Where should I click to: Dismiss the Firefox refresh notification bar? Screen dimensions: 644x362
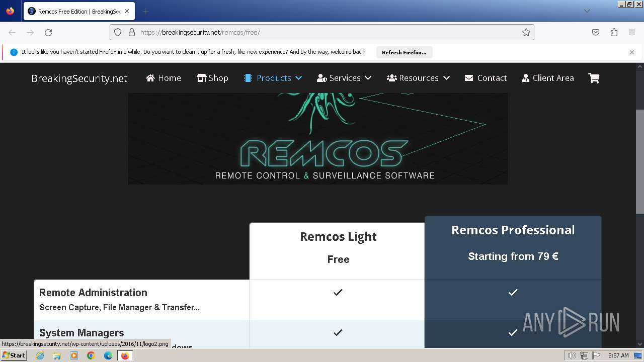632,52
